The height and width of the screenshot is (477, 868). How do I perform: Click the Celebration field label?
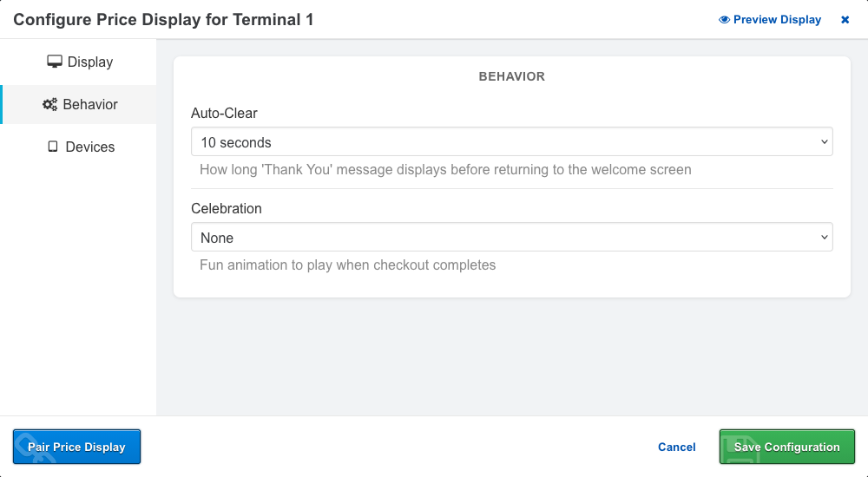227,208
